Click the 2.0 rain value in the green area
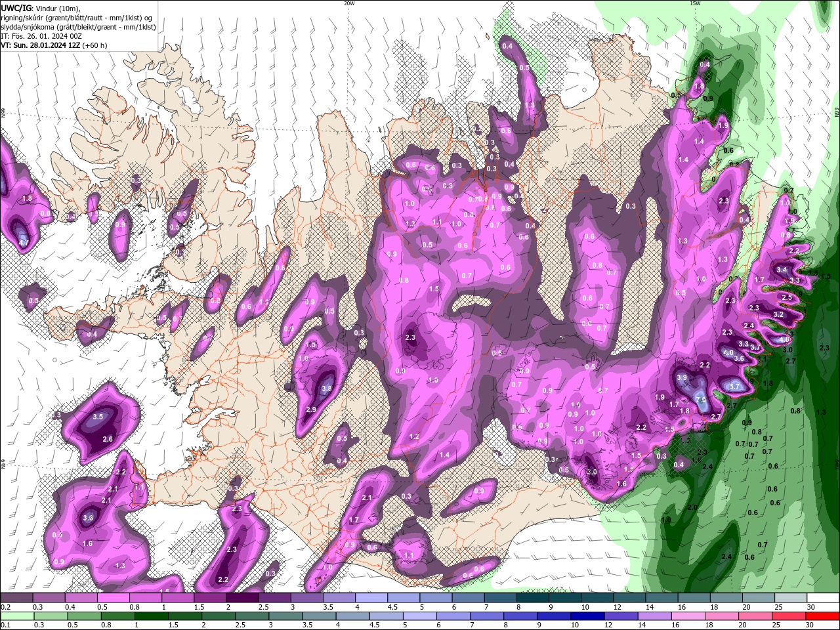 coord(692,508)
